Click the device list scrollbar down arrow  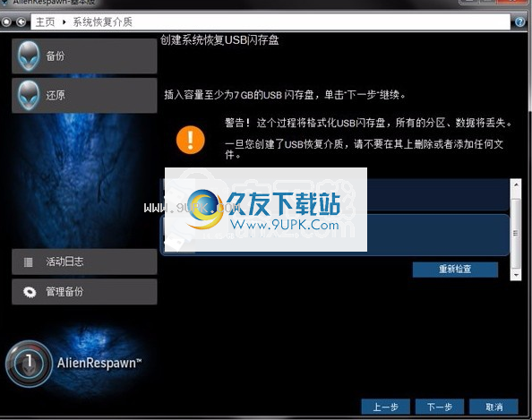[x=516, y=275]
